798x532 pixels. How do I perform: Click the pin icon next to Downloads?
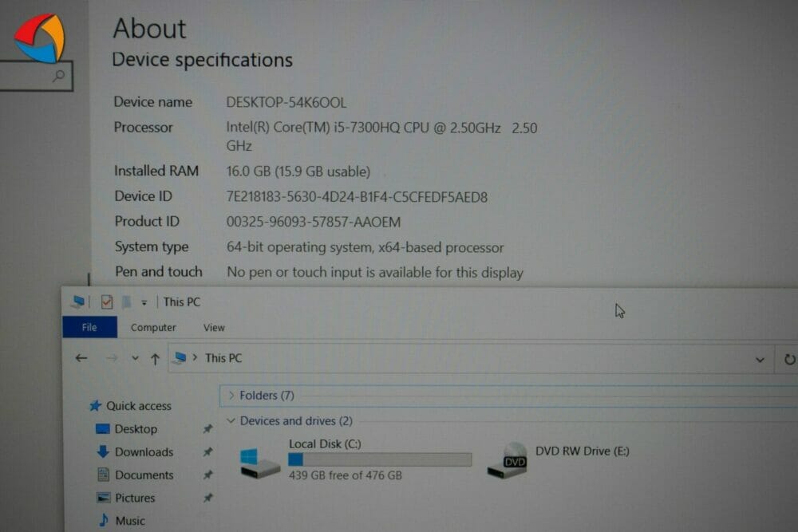(207, 451)
